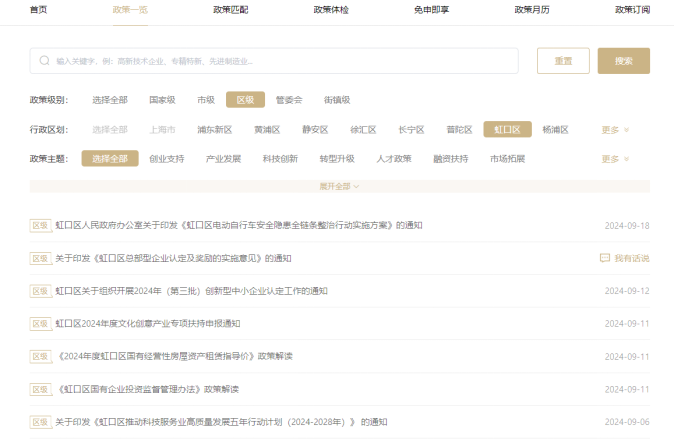Open 电动自行车安全隐患全链条整治 notice
The image size is (674, 440).
click(239, 225)
